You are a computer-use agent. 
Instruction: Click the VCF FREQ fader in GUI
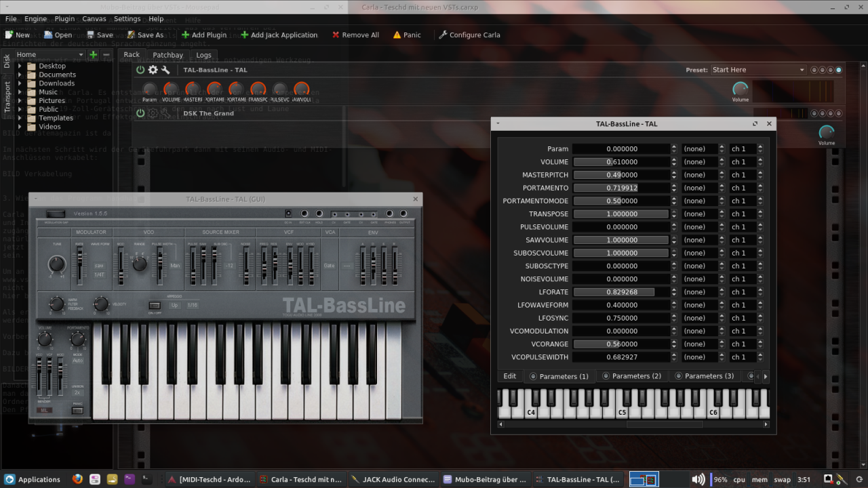click(263, 264)
